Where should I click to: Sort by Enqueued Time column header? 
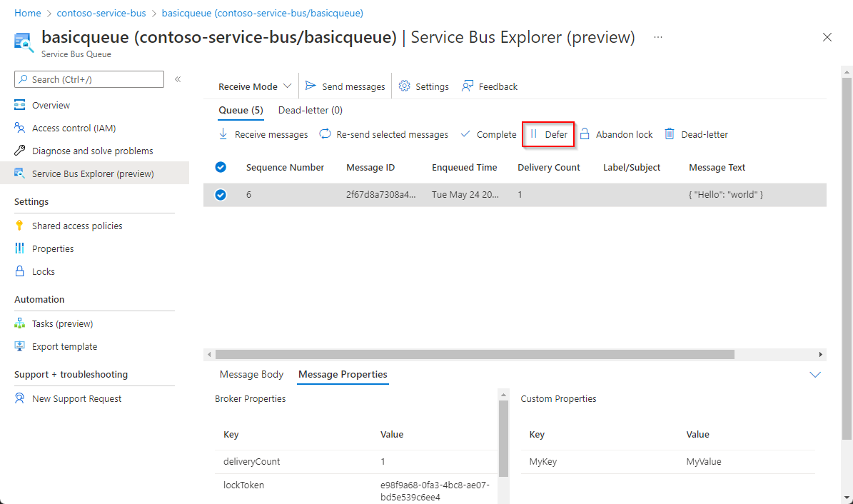pos(464,168)
